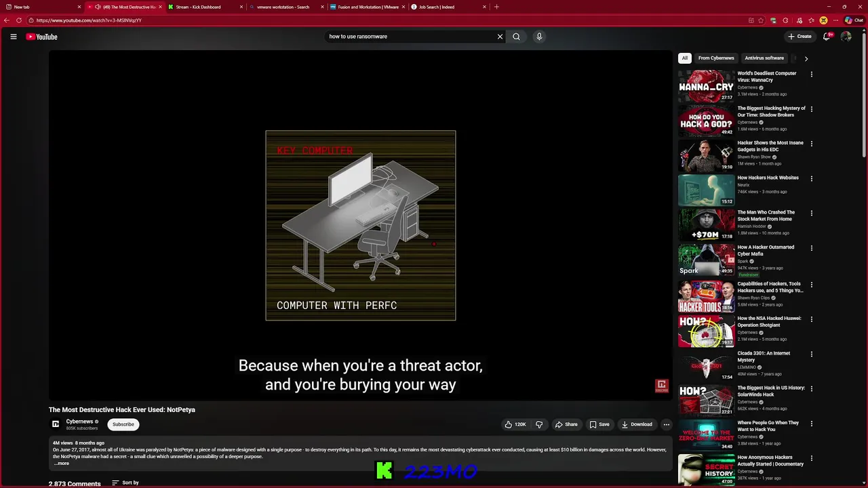
Task: Open the Shadow Brokers video thumbnail
Action: tap(707, 121)
